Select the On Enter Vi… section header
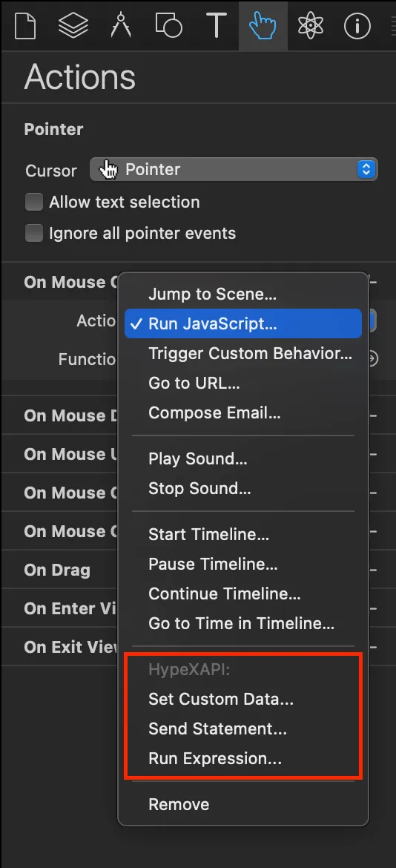The image size is (396, 868). click(70, 608)
